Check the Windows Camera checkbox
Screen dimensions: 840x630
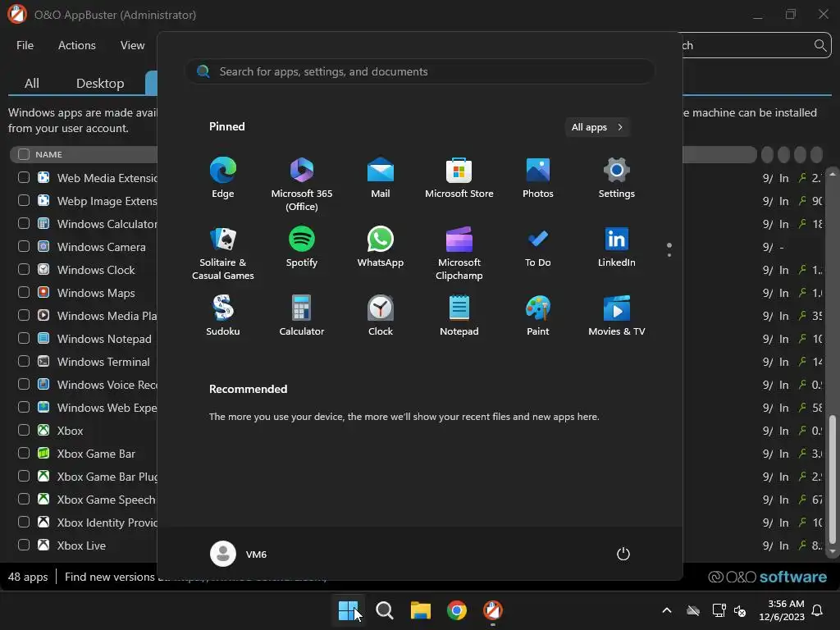click(x=24, y=246)
